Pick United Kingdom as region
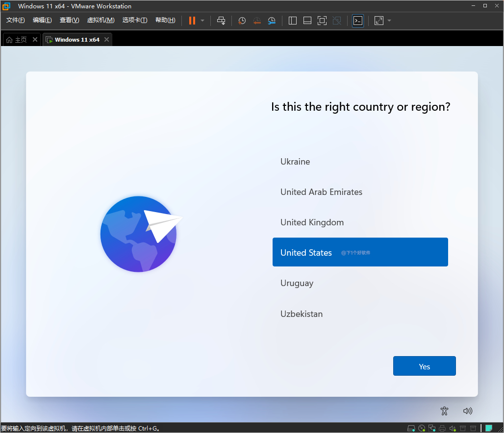The height and width of the screenshot is (433, 504). click(x=360, y=222)
